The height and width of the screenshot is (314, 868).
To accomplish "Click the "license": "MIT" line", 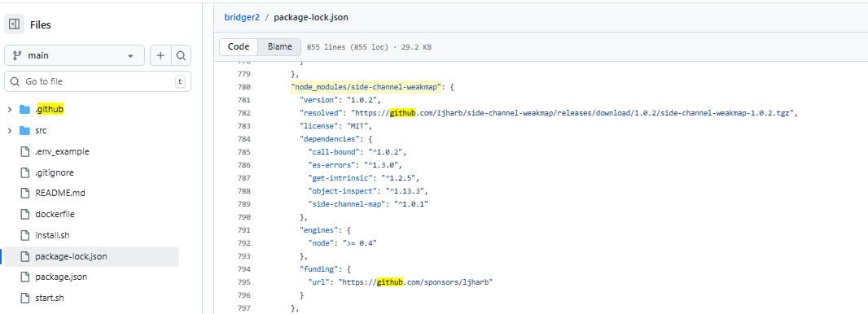I will 335,126.
